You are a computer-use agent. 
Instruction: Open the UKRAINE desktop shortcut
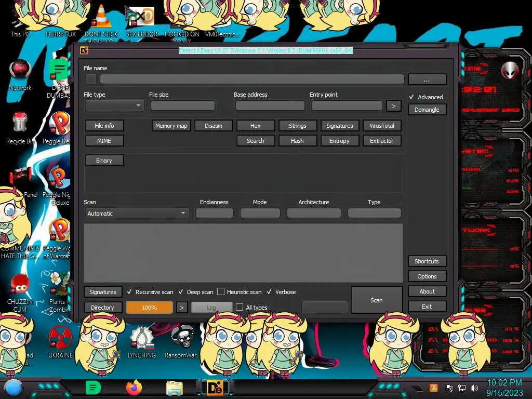tap(60, 342)
